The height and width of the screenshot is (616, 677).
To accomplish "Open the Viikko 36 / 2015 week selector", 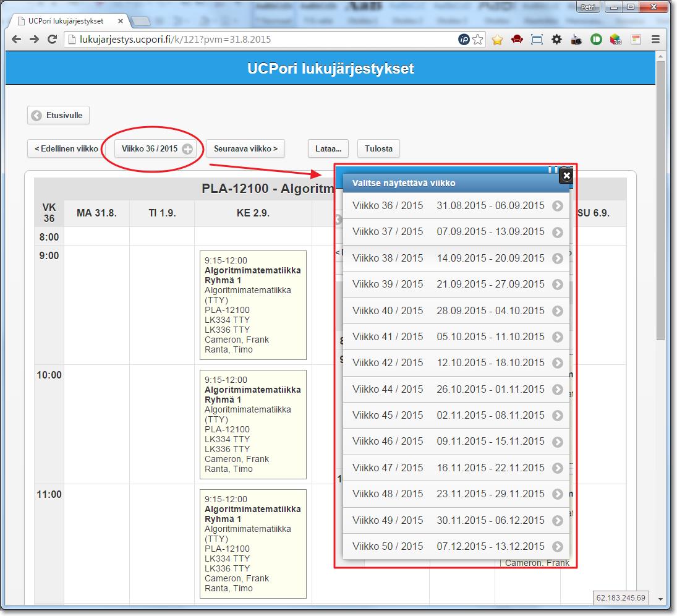I will coord(156,148).
